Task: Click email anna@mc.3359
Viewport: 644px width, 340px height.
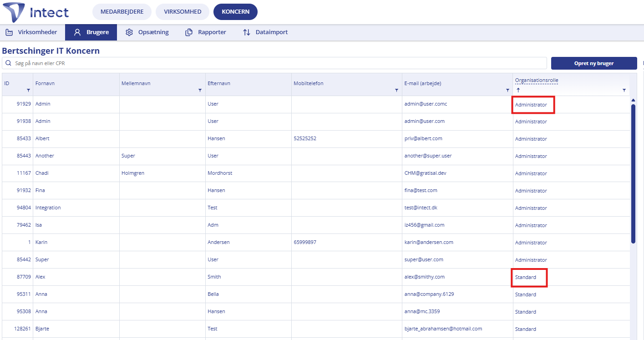Action: (422, 311)
